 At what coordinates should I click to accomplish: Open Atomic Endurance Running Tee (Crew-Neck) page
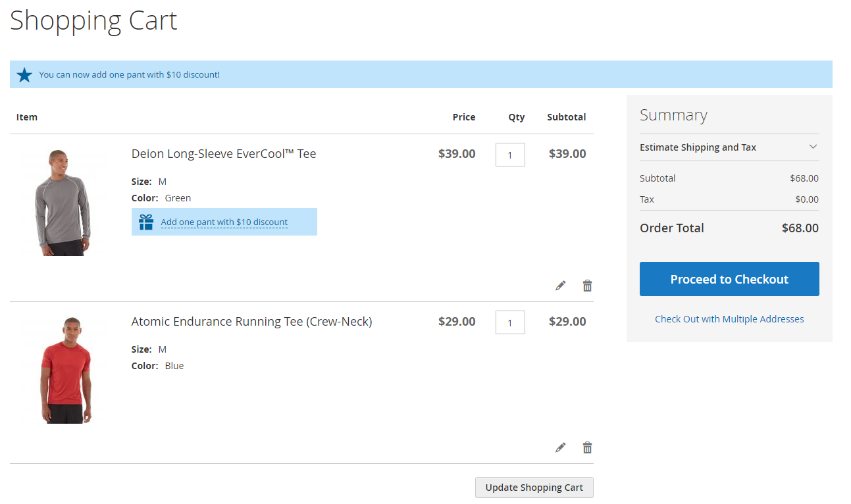tap(252, 322)
